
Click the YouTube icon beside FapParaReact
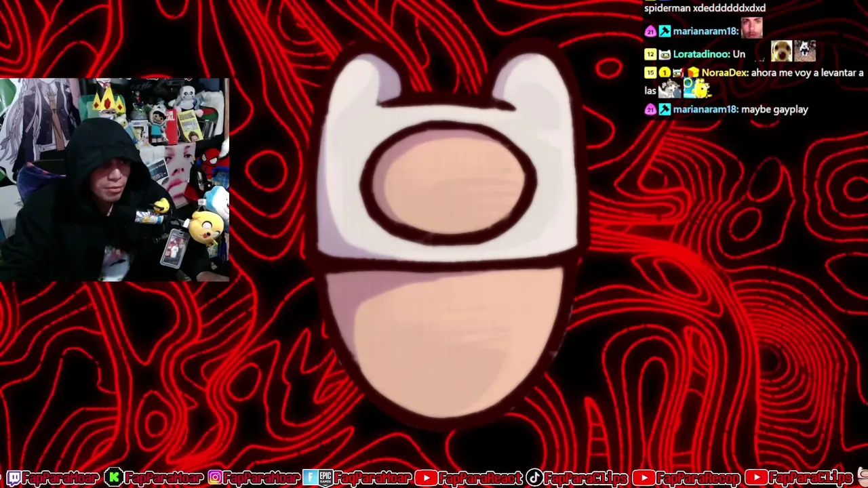coord(426,478)
